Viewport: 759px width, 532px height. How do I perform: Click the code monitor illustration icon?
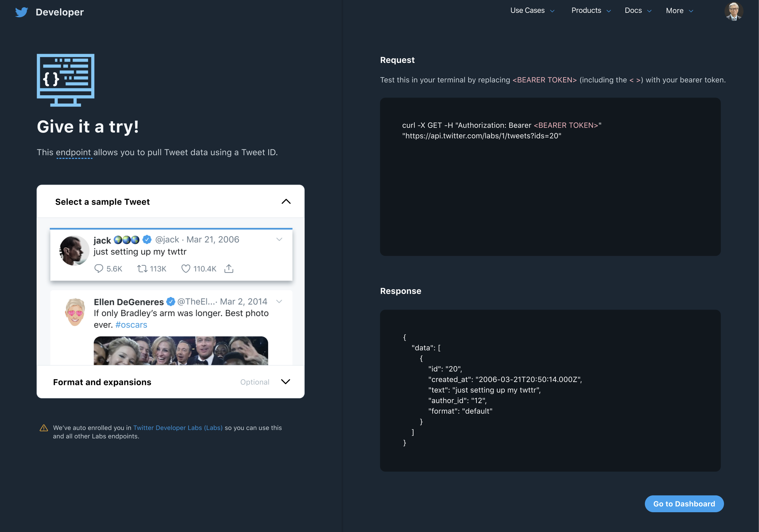tap(66, 80)
